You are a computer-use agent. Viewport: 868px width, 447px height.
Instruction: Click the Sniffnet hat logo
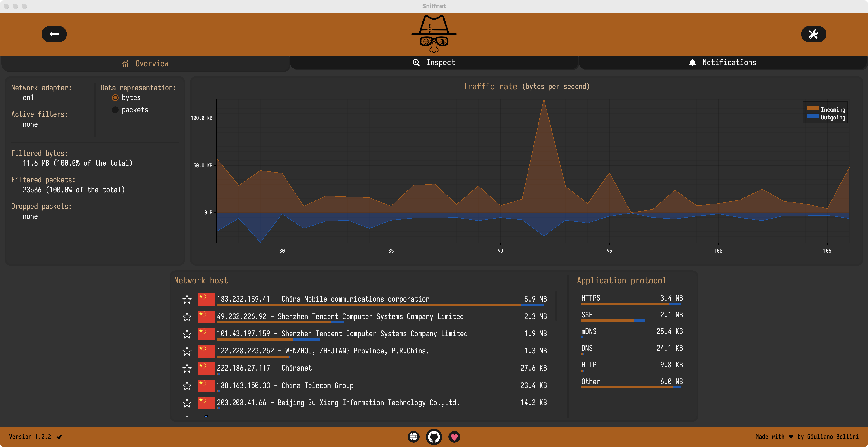point(434,34)
